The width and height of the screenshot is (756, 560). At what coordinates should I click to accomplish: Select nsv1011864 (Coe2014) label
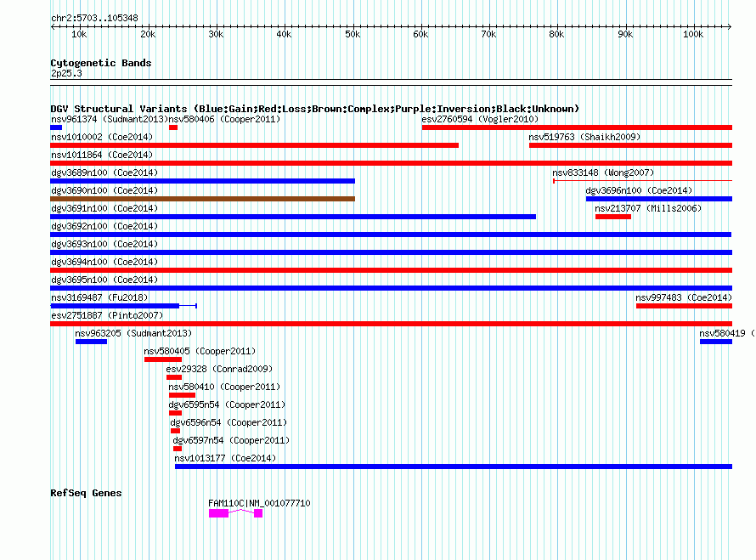pos(102,155)
